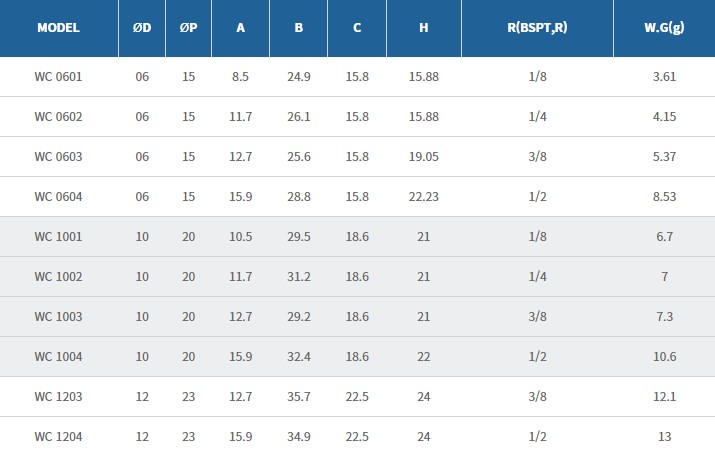The image size is (715, 453).
Task: Click the ØD column header
Action: 141,28
